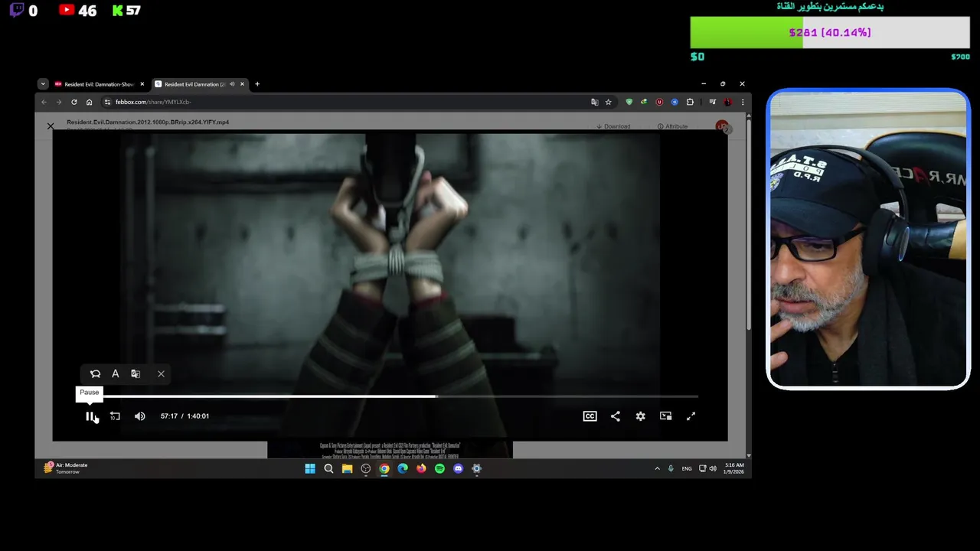Open the uBlock red extension icon
980x551 pixels.
pos(659,102)
